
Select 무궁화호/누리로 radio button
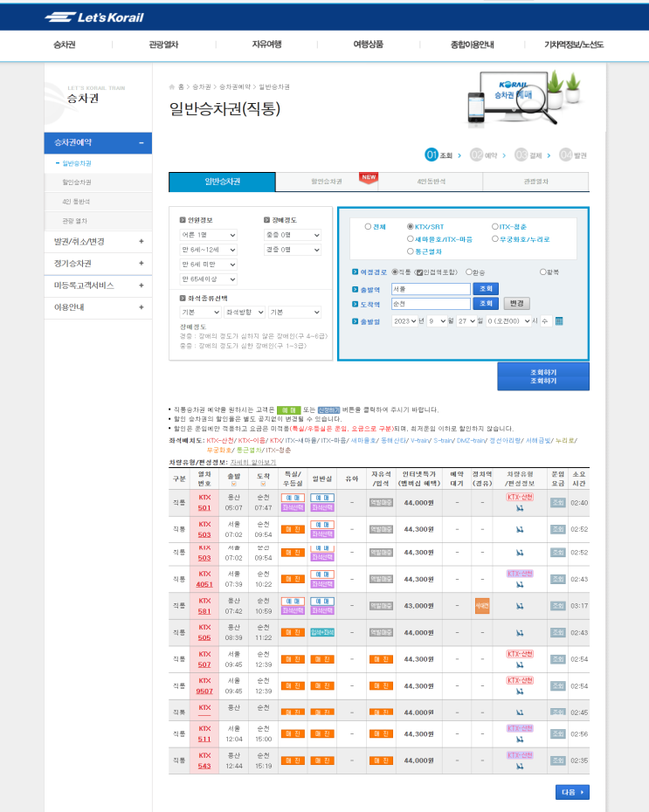[494, 239]
